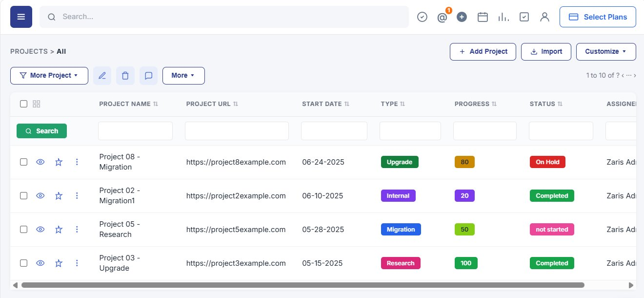Star Project 05 - Research as favorite

click(59, 230)
